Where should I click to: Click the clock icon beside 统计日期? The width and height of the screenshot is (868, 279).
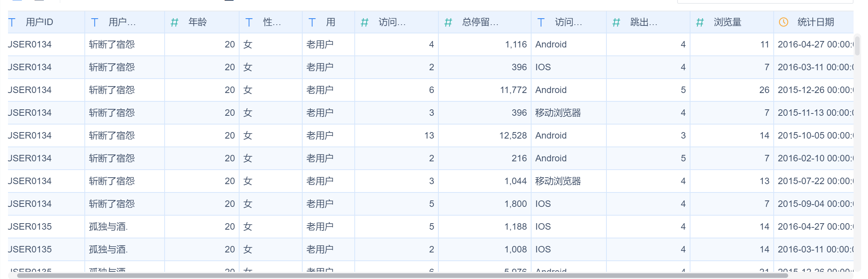pos(784,22)
